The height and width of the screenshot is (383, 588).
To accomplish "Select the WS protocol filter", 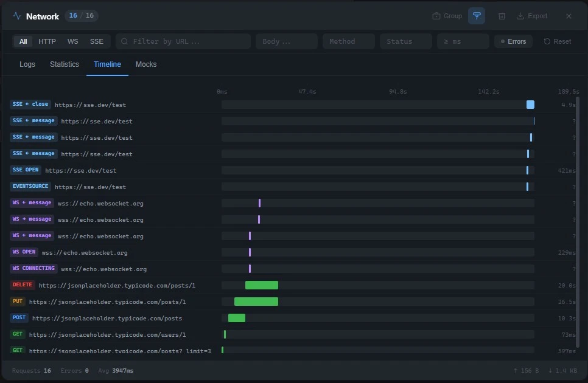I will [x=73, y=41].
